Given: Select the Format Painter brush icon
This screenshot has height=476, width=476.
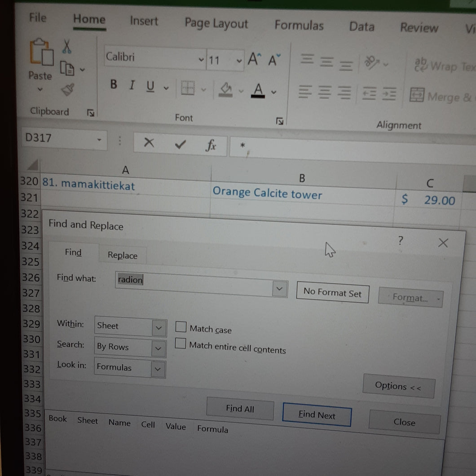Looking at the screenshot, I should pyautogui.click(x=68, y=89).
